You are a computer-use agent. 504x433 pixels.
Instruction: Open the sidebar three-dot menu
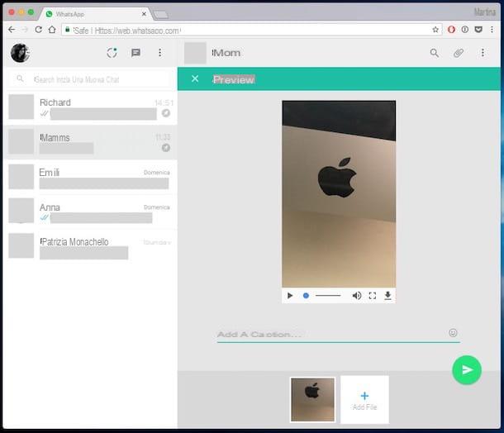coord(159,53)
